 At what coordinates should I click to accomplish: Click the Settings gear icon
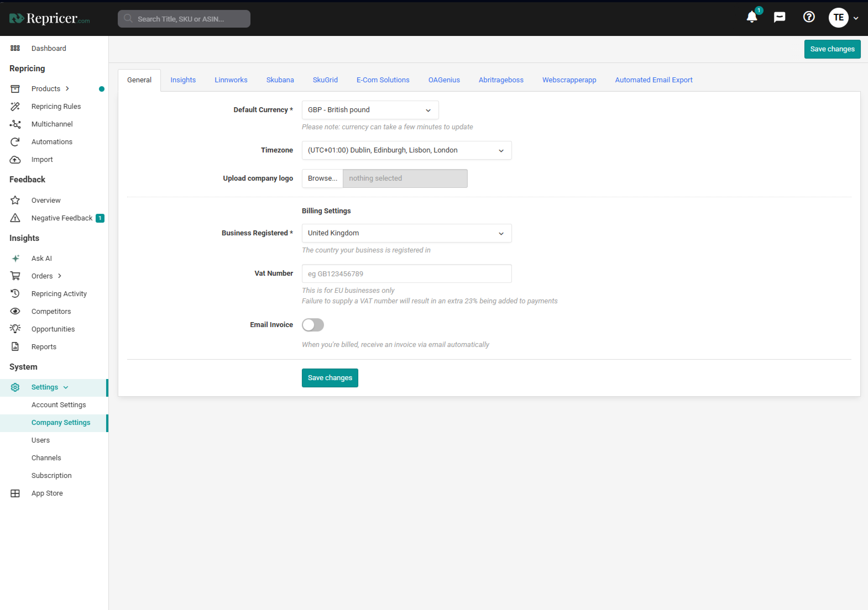click(15, 387)
